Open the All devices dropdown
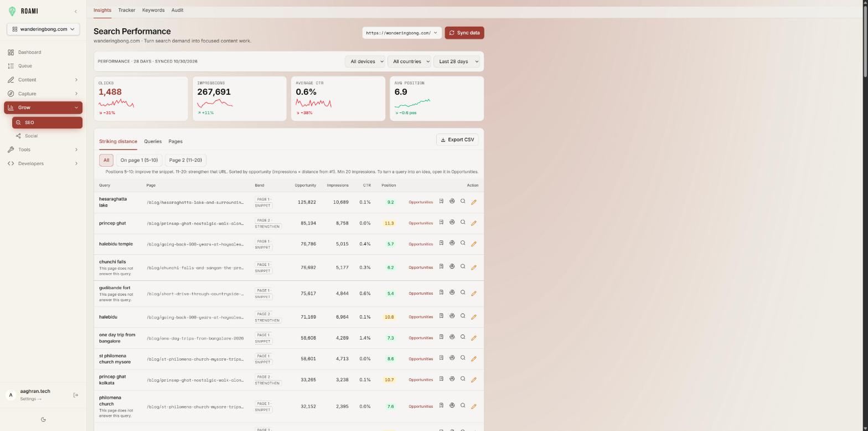 365,61
